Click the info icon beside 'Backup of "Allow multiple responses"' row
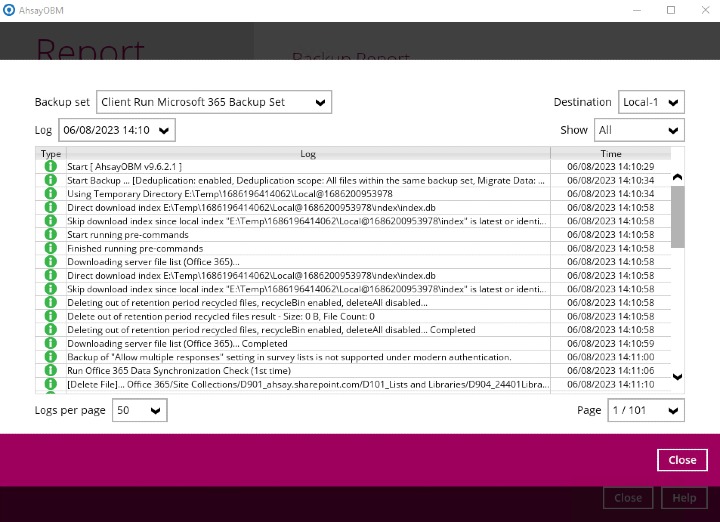Image resolution: width=720 pixels, height=522 pixels. tap(51, 357)
